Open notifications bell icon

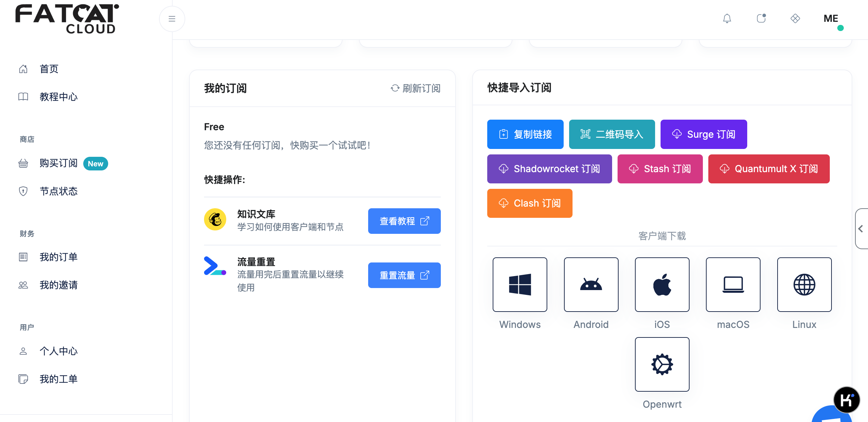tap(727, 18)
